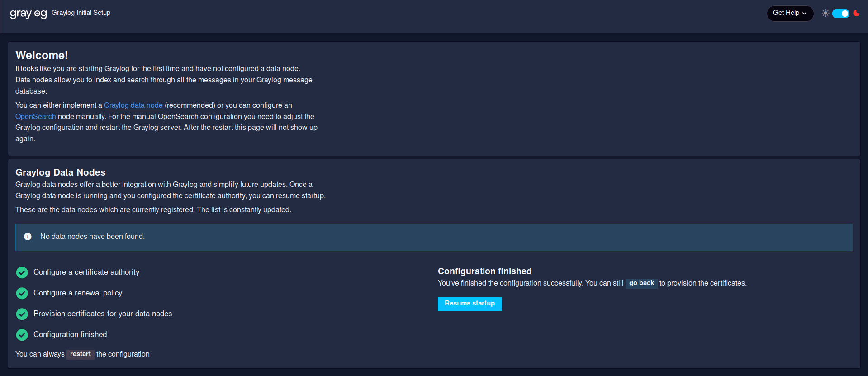
Task: Select the Configure a renewal policy step
Action: coord(78,293)
